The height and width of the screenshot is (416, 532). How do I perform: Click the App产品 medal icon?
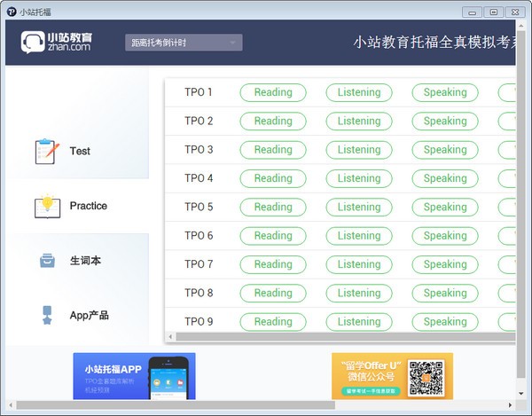point(47,315)
